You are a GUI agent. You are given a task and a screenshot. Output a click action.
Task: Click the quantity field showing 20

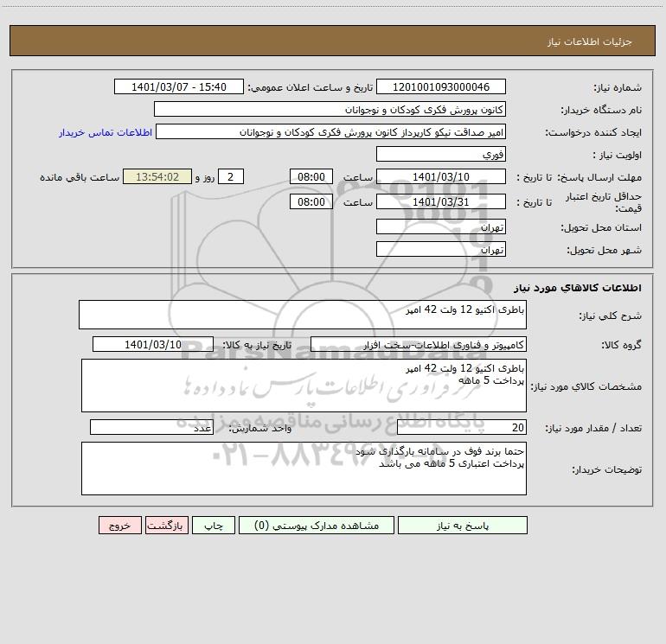tap(462, 427)
